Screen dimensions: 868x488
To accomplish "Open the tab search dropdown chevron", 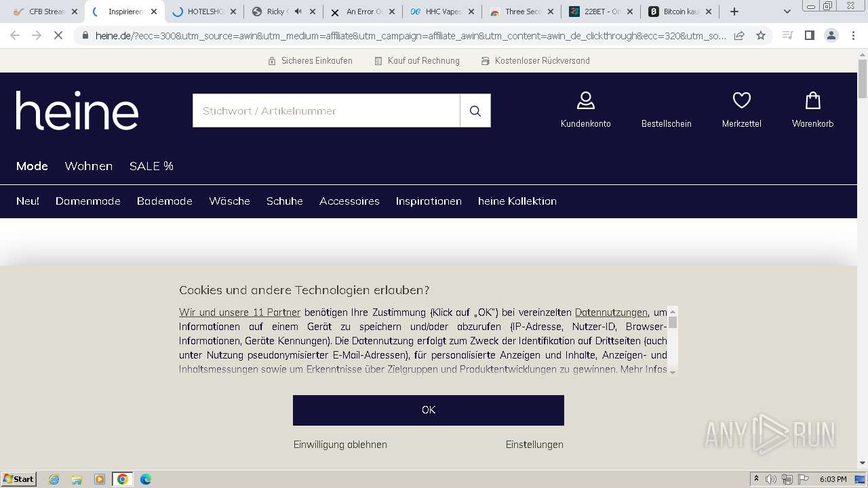I will 787,12.
